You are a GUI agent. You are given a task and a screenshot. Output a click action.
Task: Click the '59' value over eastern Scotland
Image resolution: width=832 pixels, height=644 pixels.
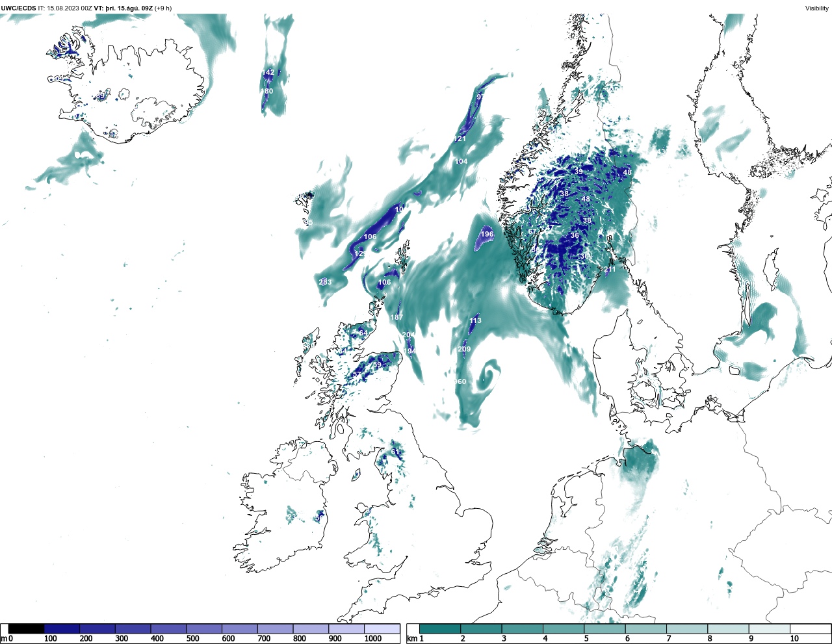377,365
